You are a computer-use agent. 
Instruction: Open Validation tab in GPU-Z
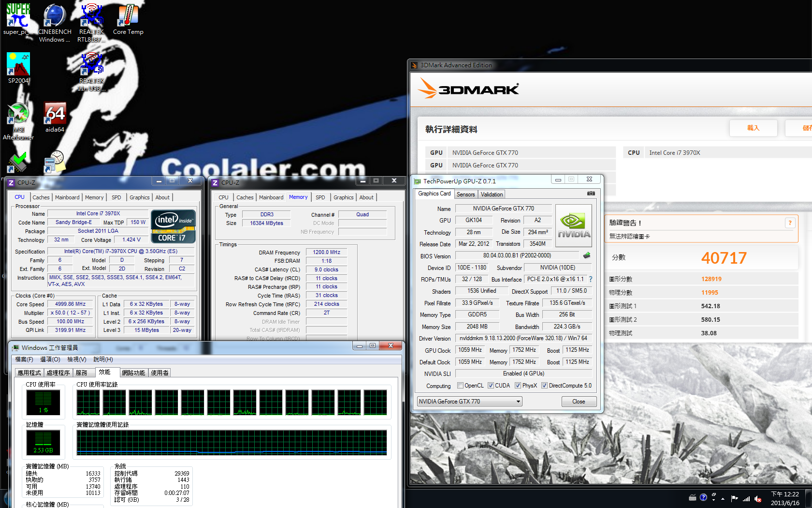[x=492, y=194]
